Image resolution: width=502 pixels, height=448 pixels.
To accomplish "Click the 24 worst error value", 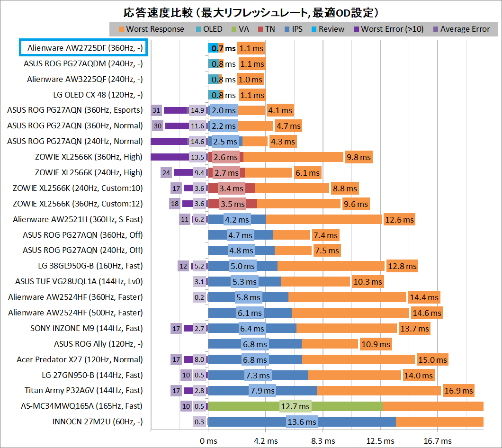I will point(166,173).
